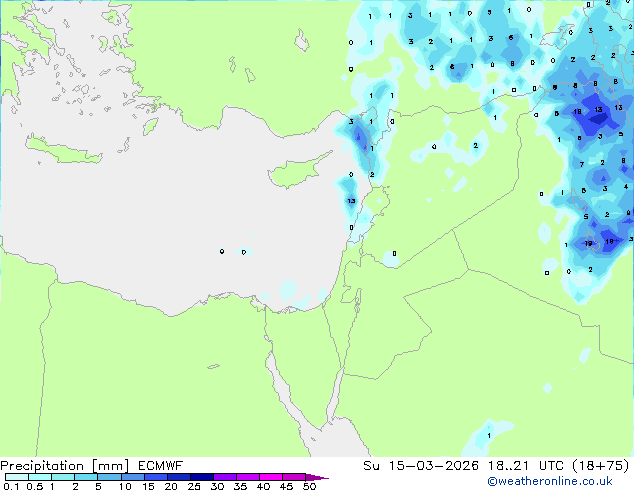The height and width of the screenshot is (490, 634).
Task: Click the 'Precipitation' title word
Action: tap(42, 466)
